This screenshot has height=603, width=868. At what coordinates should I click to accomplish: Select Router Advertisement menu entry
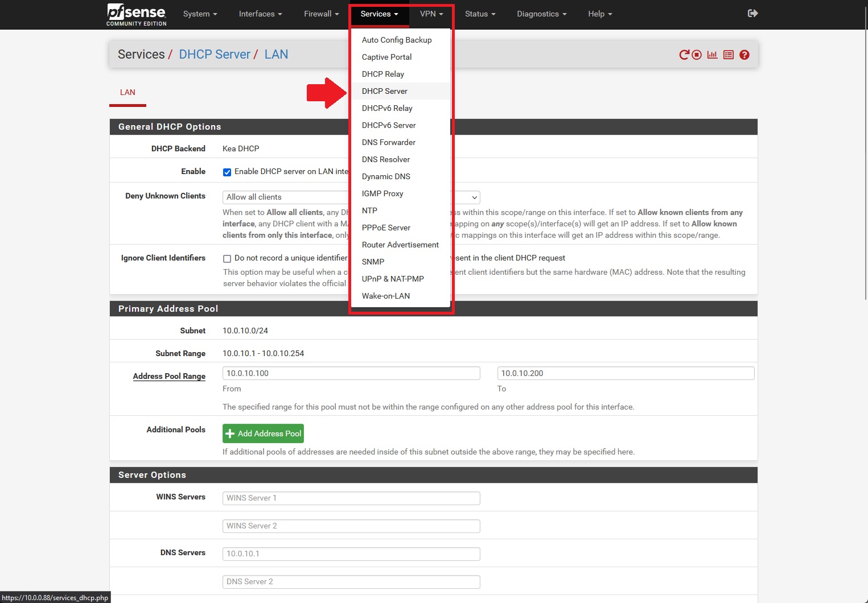(401, 245)
